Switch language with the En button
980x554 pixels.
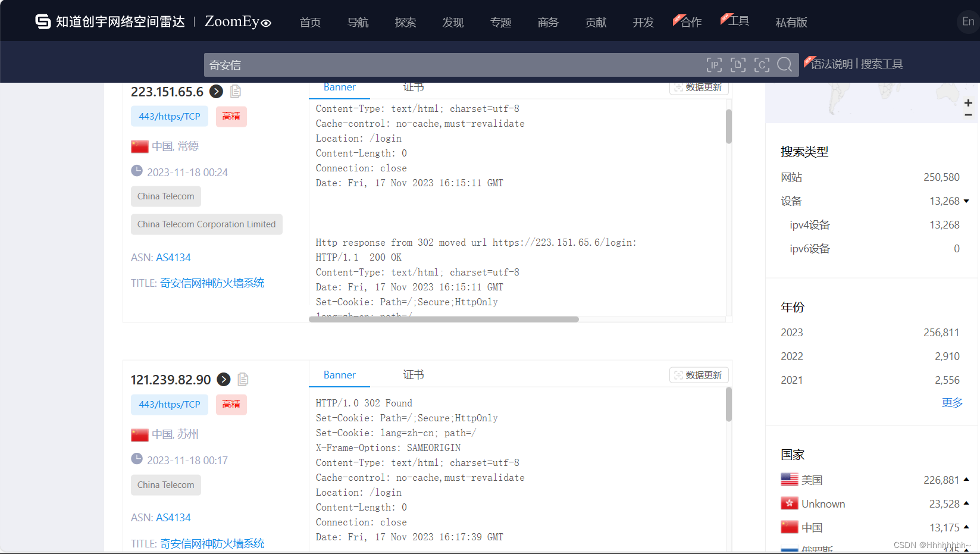click(968, 21)
